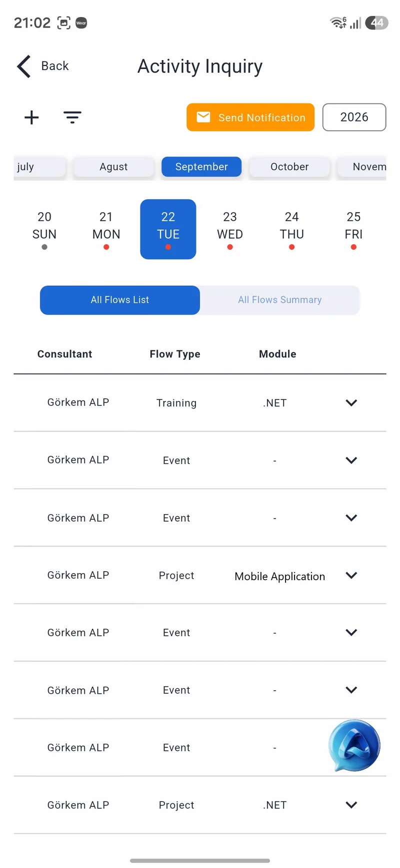
Task: Tap the screen record status icon
Action: pyautogui.click(x=64, y=23)
